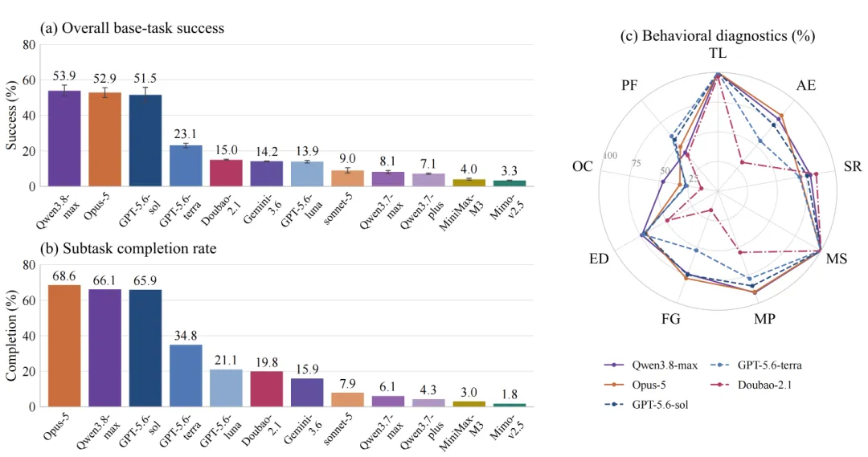This screenshot has height=457, width=868.
Task: Click the MS axis label on radar
Action: [x=837, y=259]
